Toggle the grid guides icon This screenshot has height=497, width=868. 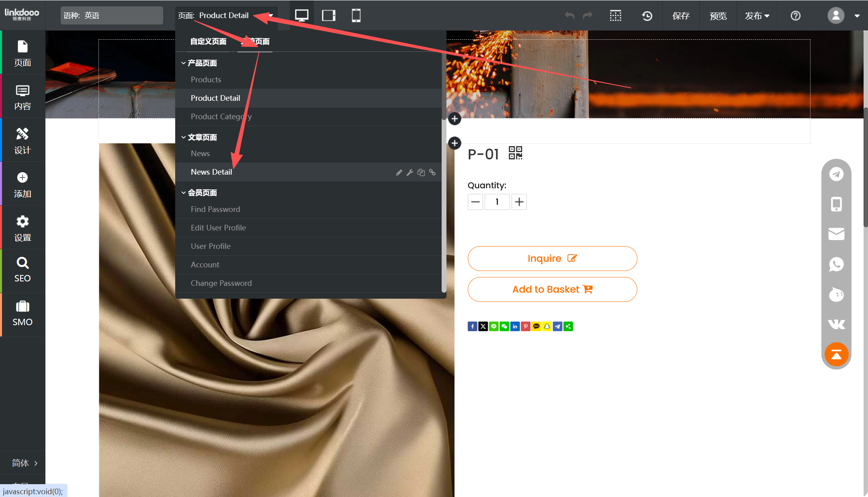(x=615, y=16)
